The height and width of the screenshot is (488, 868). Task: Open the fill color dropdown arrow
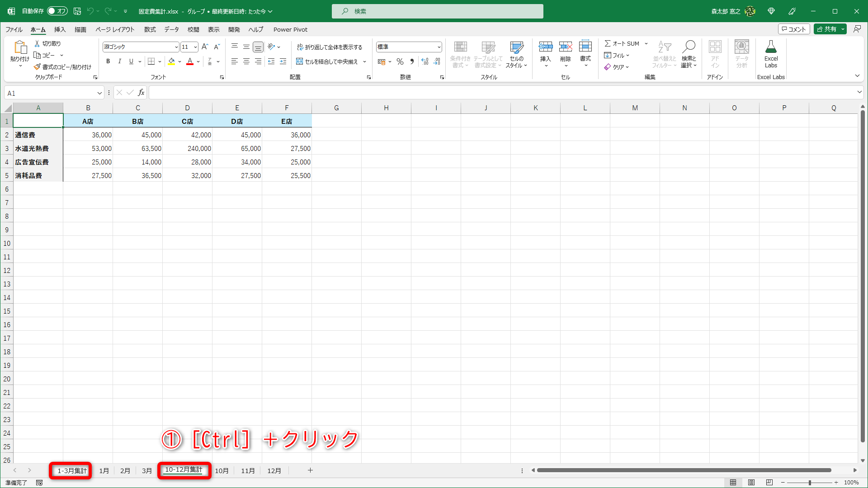[x=179, y=61]
